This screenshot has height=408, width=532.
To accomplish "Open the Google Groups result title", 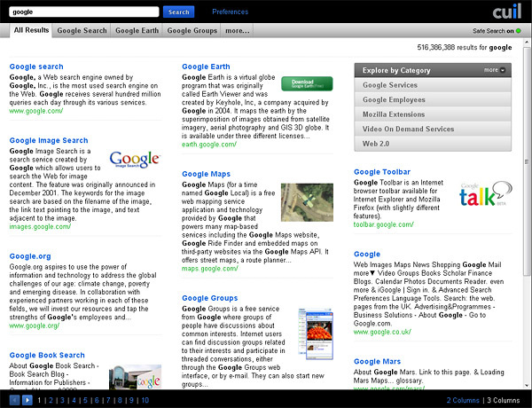I will tap(209, 298).
